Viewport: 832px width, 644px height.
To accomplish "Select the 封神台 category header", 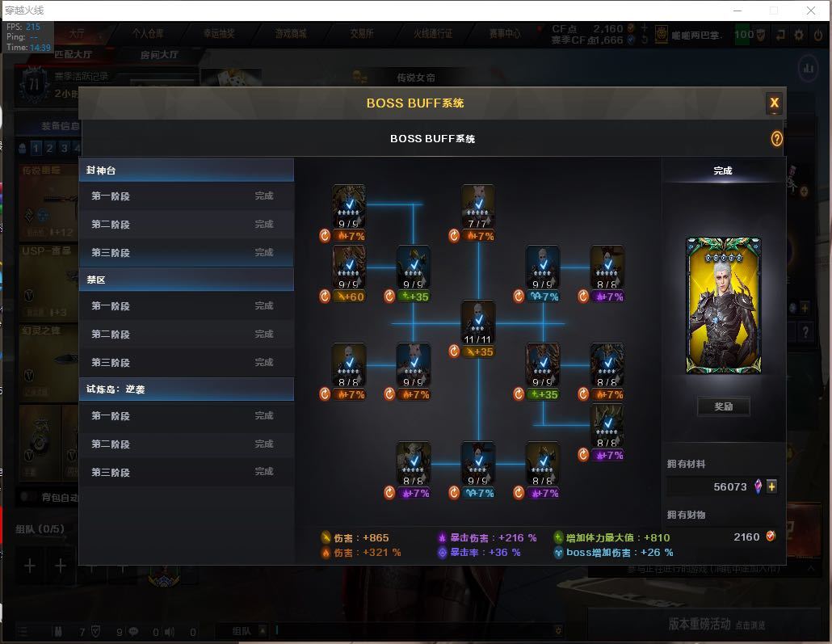I will (187, 170).
